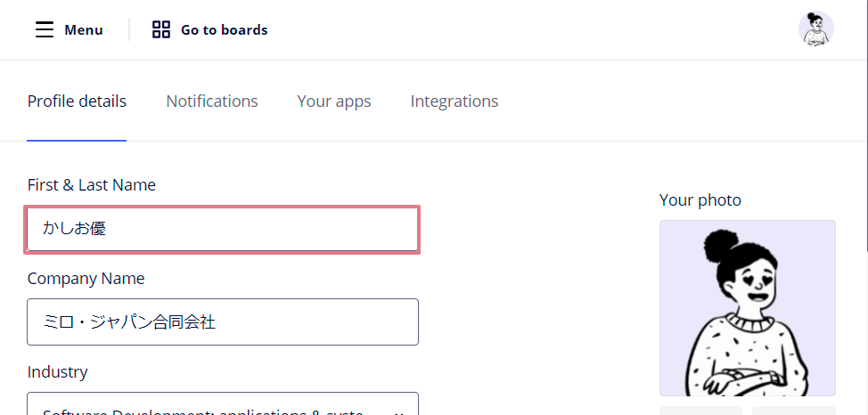Open the hamburger Menu icon
868x415 pixels.
[45, 29]
